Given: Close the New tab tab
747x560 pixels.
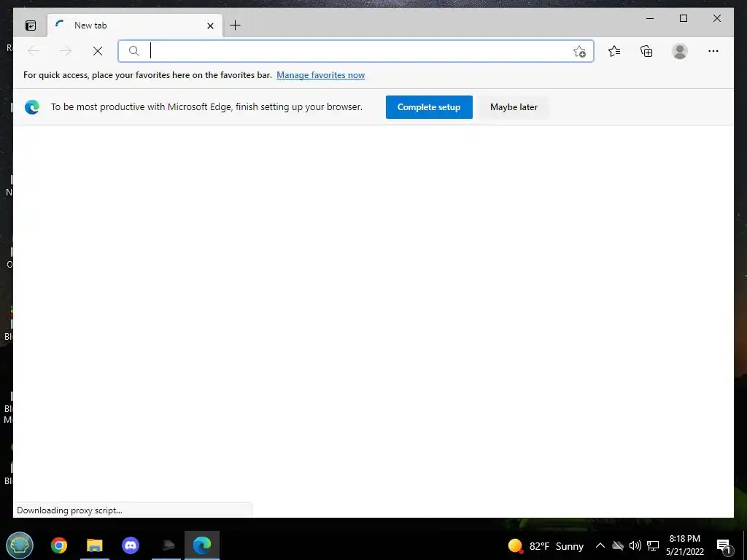Looking at the screenshot, I should point(210,26).
